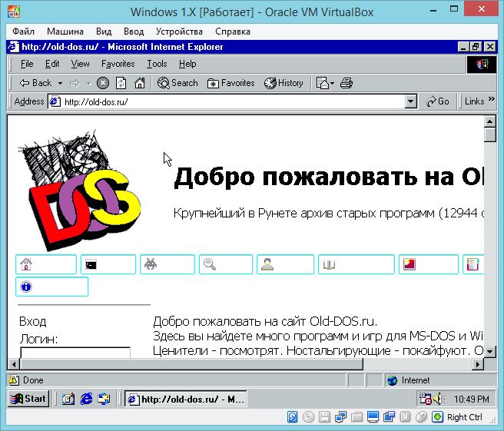Click the third quick launch icon with arrows

(104, 400)
